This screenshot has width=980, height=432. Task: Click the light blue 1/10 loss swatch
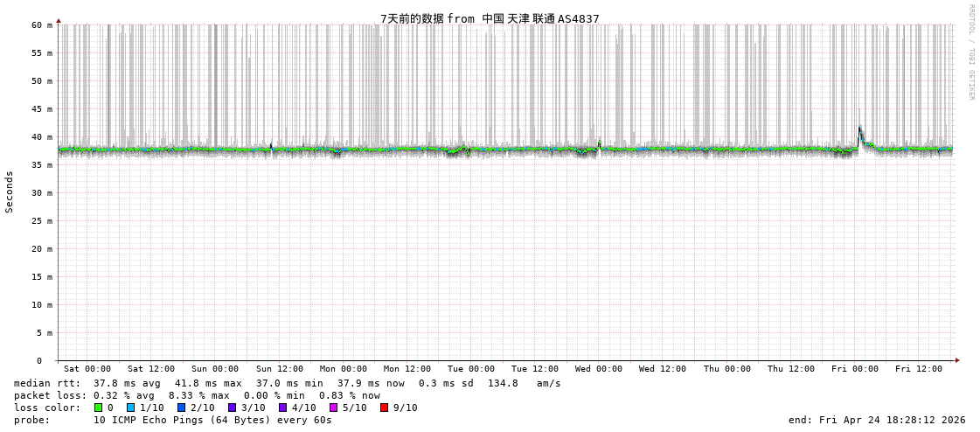click(131, 408)
